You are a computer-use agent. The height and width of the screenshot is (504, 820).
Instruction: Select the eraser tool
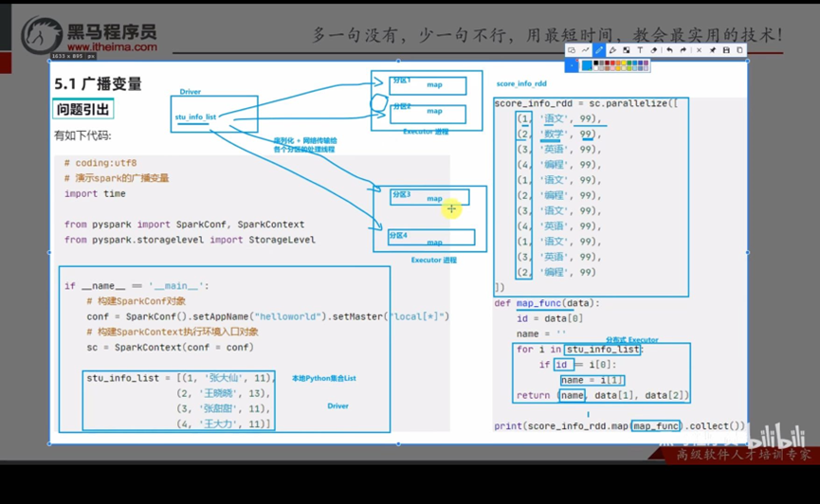click(x=654, y=50)
